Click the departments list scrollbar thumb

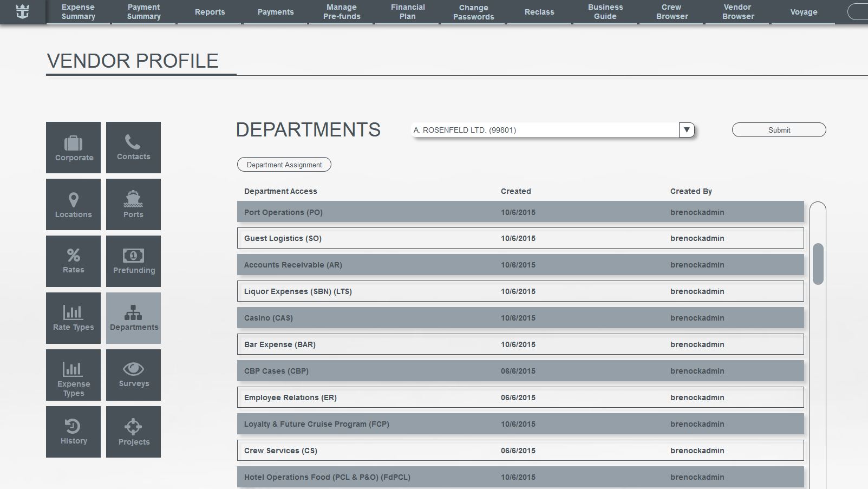click(818, 264)
